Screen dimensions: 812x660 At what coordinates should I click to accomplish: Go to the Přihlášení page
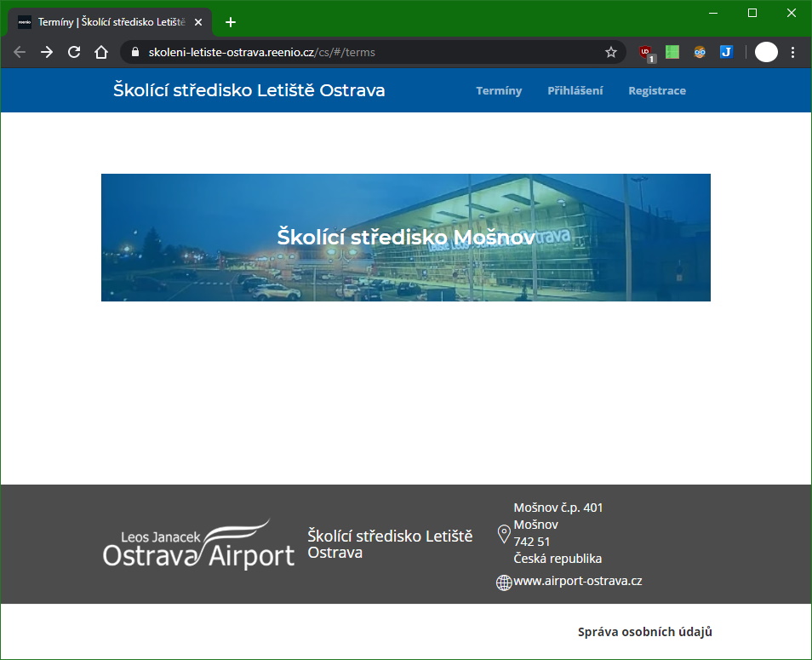575,91
